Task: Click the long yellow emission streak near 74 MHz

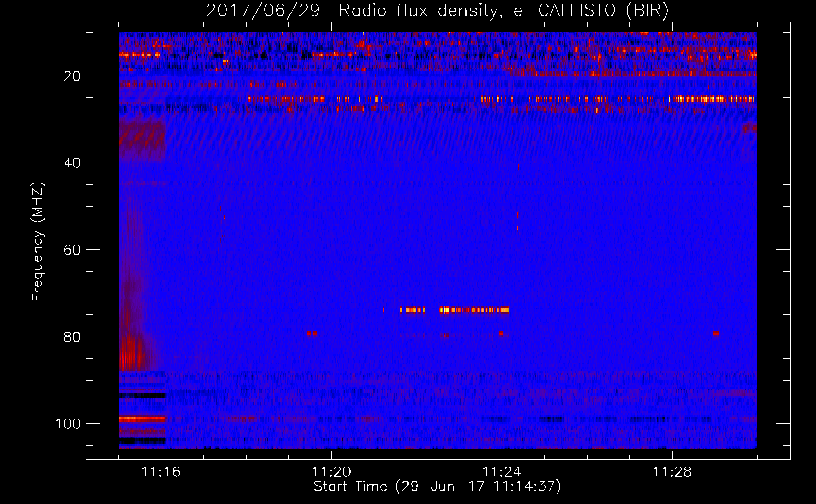Action: click(474, 310)
